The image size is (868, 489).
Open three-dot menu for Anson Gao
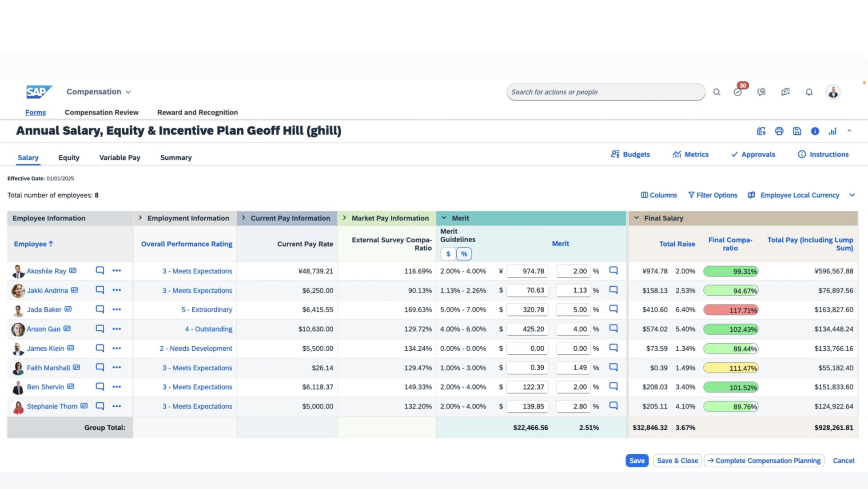(117, 329)
